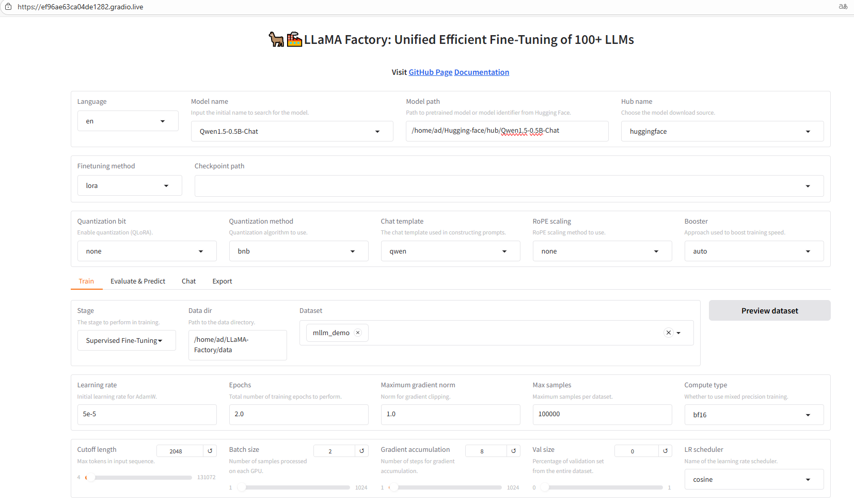Click the Val size number box

coord(637,451)
